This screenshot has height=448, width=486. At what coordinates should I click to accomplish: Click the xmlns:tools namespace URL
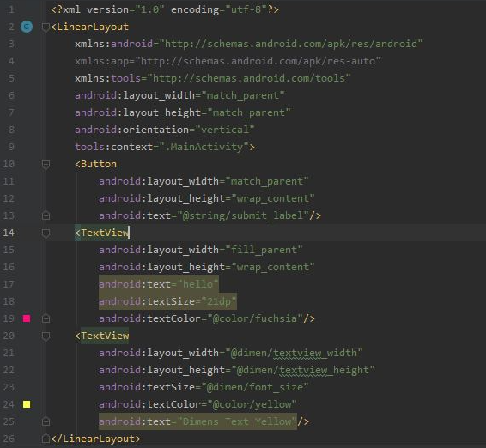(x=249, y=78)
